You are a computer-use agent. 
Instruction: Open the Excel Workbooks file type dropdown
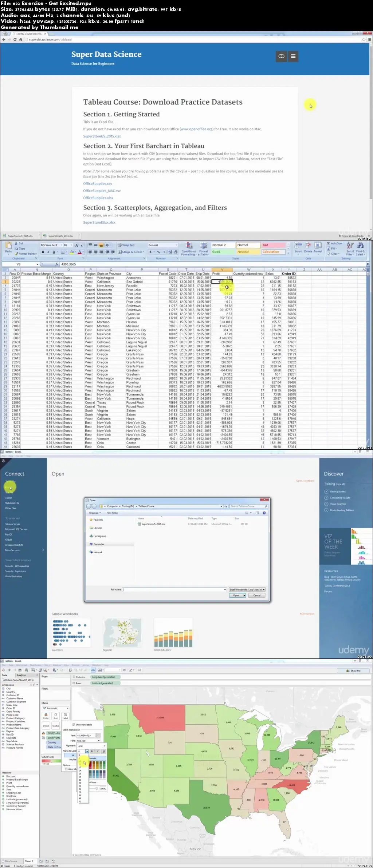[x=247, y=589]
